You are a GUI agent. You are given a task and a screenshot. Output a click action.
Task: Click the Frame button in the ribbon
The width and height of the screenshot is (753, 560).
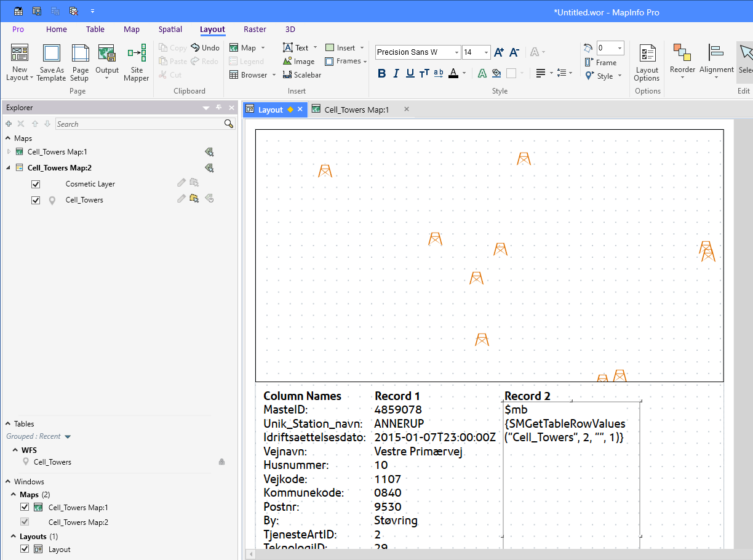(x=605, y=62)
